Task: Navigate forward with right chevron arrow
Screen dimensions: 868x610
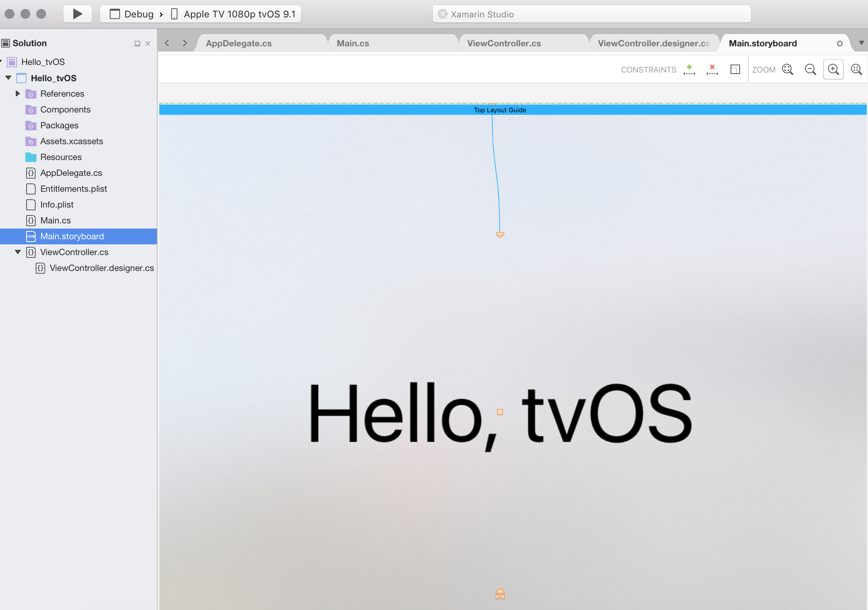Action: click(x=185, y=43)
